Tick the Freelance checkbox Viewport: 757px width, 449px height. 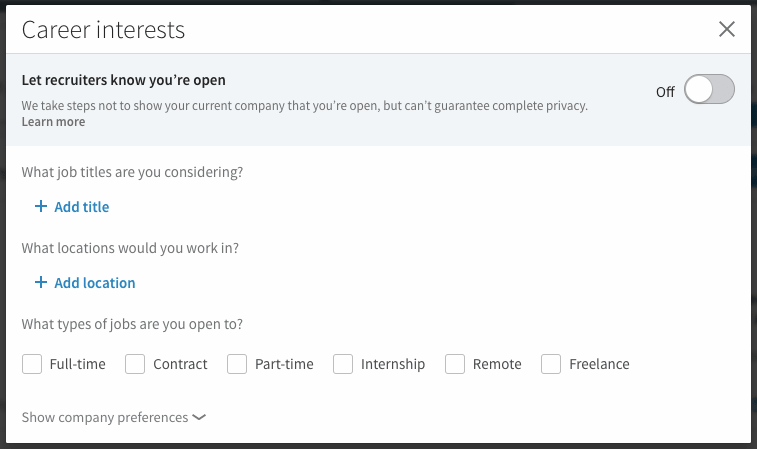pyautogui.click(x=551, y=364)
